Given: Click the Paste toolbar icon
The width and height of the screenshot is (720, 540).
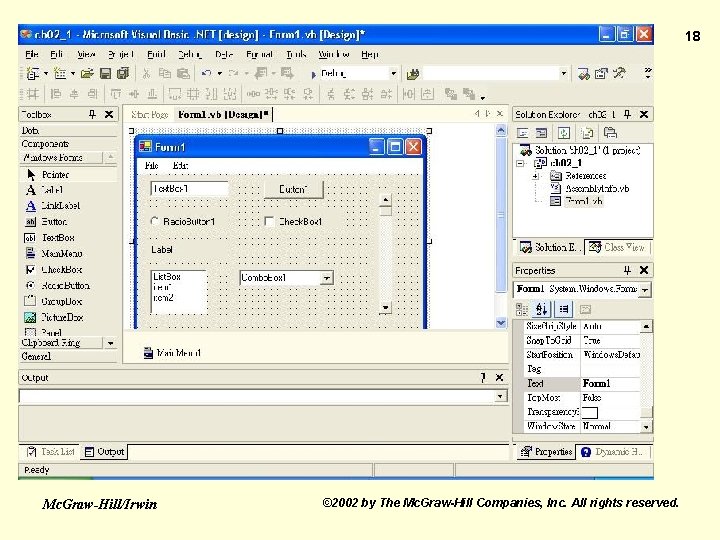Looking at the screenshot, I should point(183,73).
